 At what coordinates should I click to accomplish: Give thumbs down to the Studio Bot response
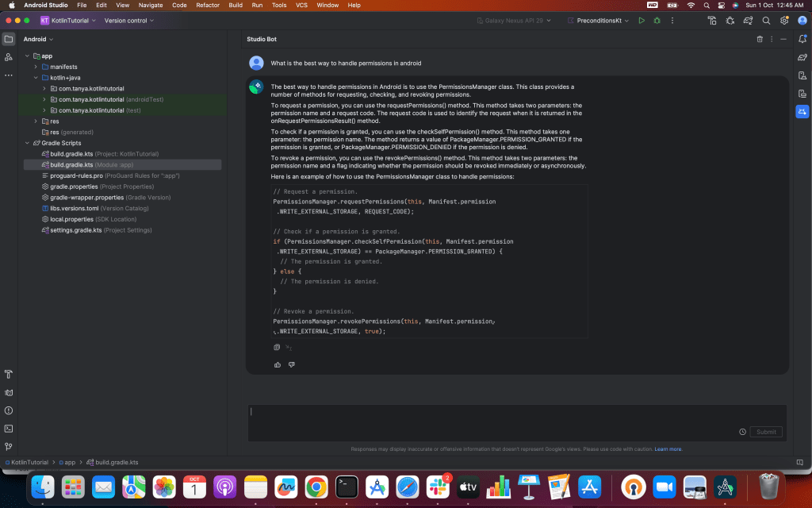tap(292, 364)
